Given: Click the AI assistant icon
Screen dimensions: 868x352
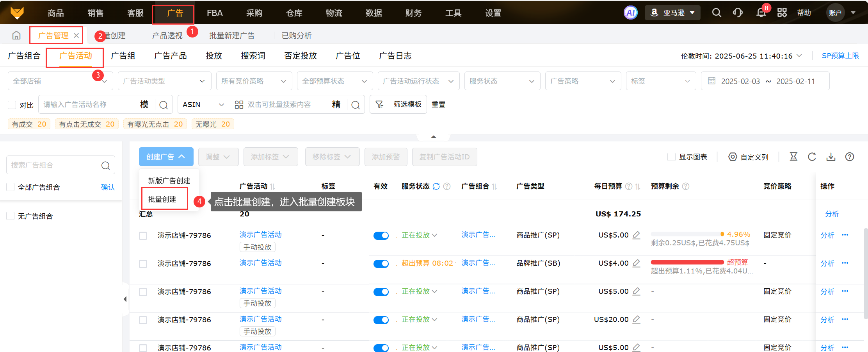Looking at the screenshot, I should point(630,13).
